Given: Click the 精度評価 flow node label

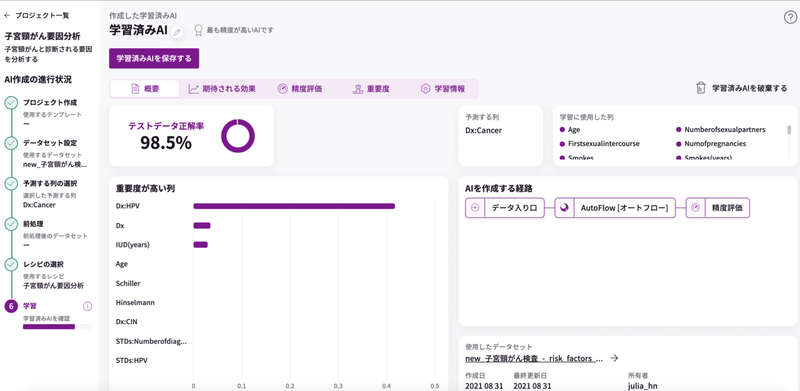Looking at the screenshot, I should [727, 208].
